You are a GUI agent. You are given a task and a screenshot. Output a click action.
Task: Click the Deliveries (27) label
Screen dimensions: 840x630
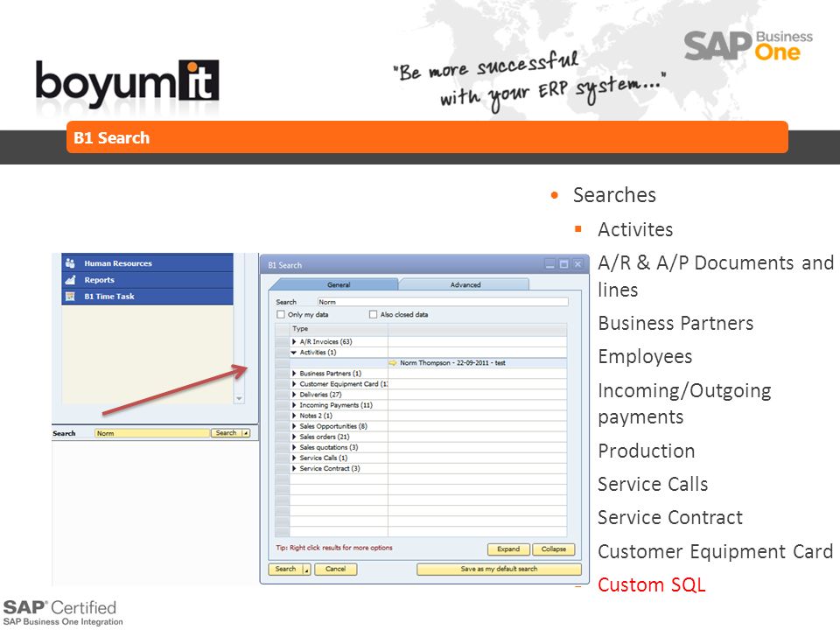320,395
